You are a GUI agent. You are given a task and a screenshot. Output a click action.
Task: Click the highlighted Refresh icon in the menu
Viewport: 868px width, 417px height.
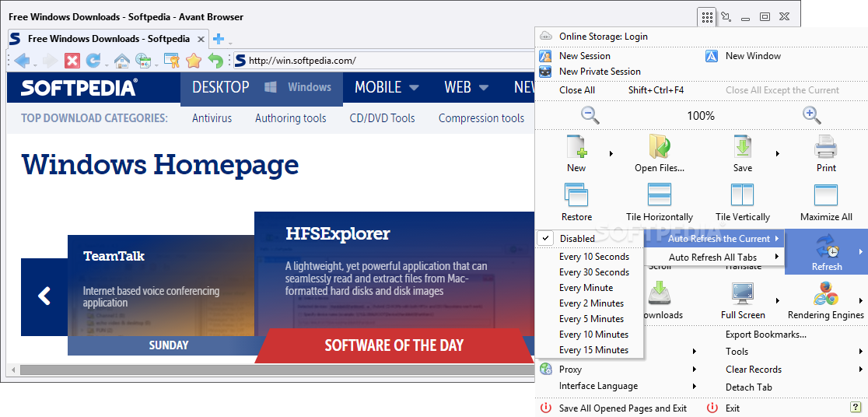click(827, 247)
